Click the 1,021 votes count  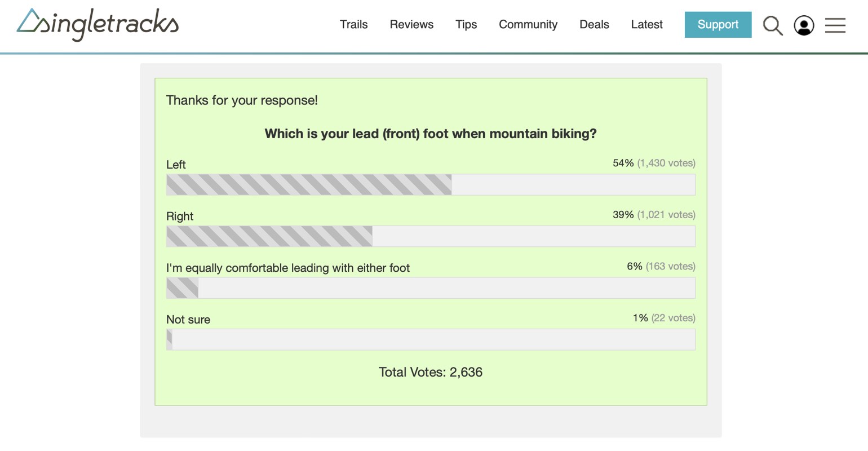pyautogui.click(x=666, y=215)
